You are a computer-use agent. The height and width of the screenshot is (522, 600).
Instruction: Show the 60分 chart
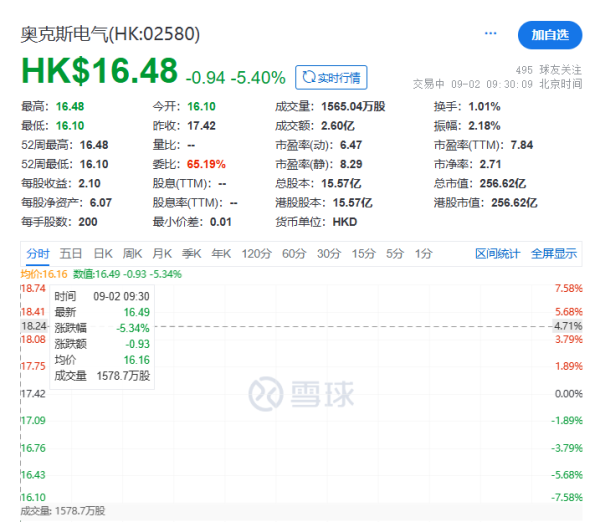pos(294,253)
